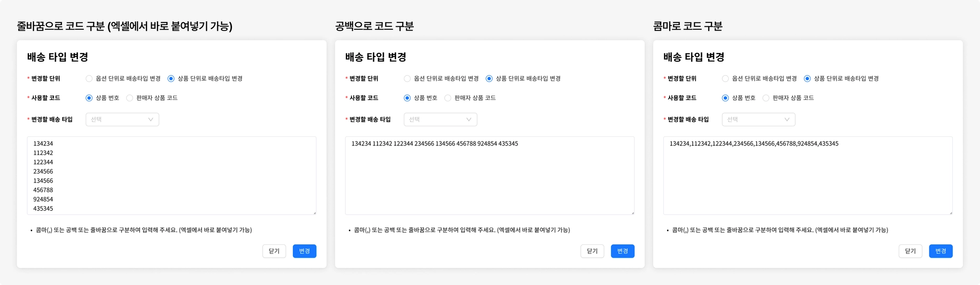Click 닫기 in the 콤마로 코드 구분 panel
This screenshot has height=285, width=980.
(911, 251)
